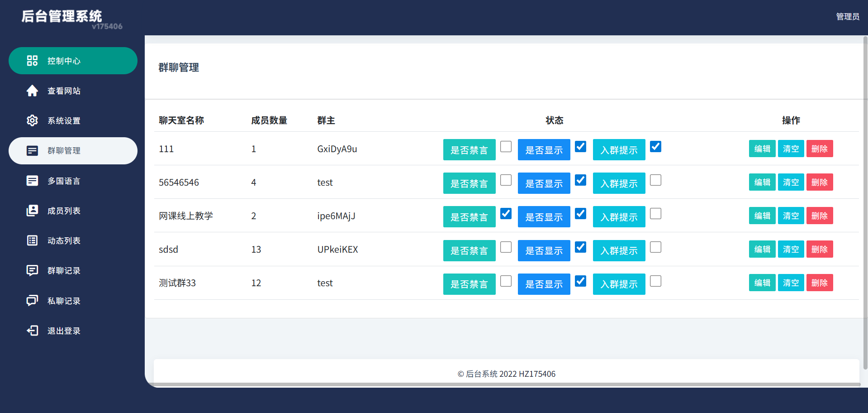Toggle the join-notice checkbox for 56546546

(655, 180)
